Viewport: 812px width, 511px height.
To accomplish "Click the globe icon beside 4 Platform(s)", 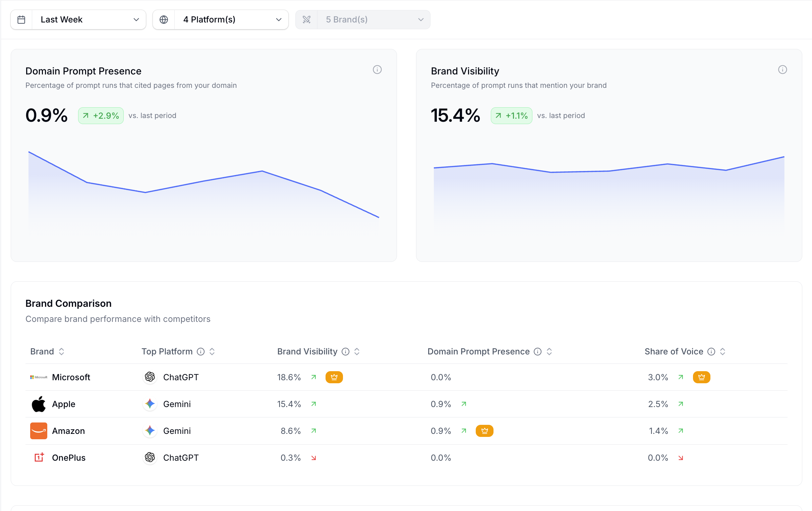I will [x=164, y=19].
